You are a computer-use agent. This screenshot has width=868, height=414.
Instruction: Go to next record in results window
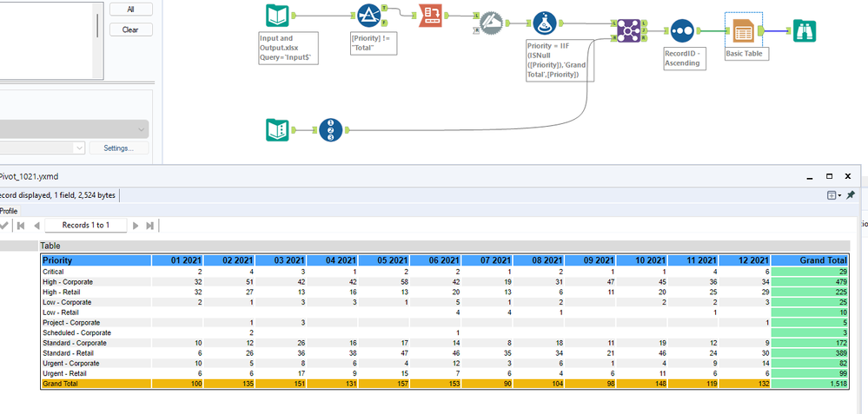[136, 226]
